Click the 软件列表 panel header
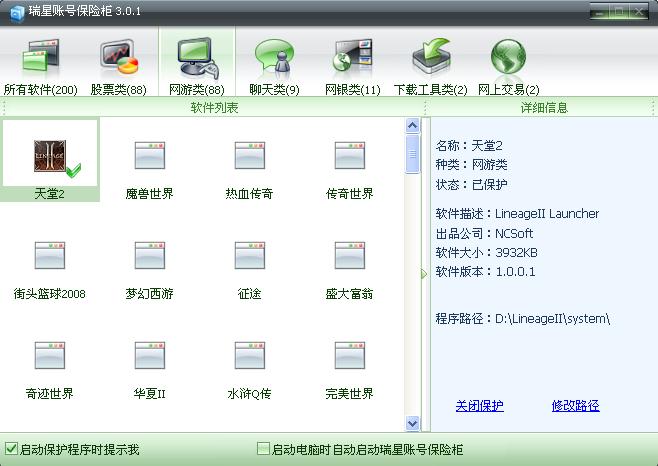This screenshot has width=658, height=466. 214,107
